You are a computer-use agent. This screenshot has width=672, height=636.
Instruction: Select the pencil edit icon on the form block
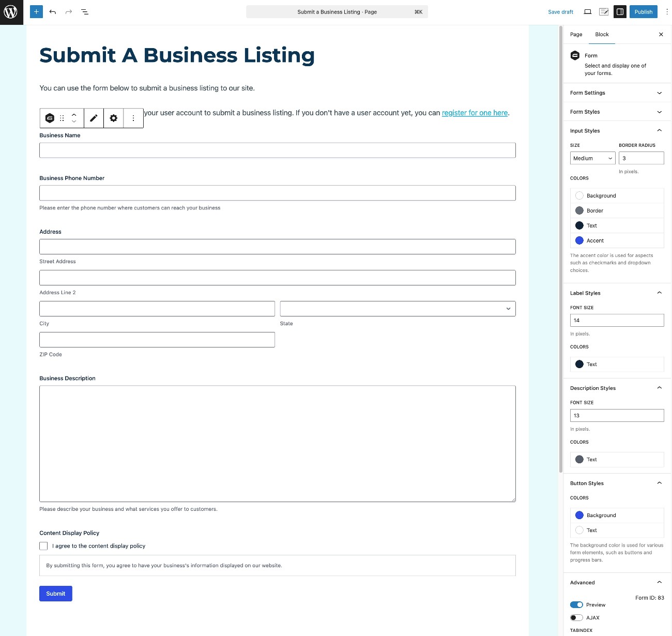(94, 118)
